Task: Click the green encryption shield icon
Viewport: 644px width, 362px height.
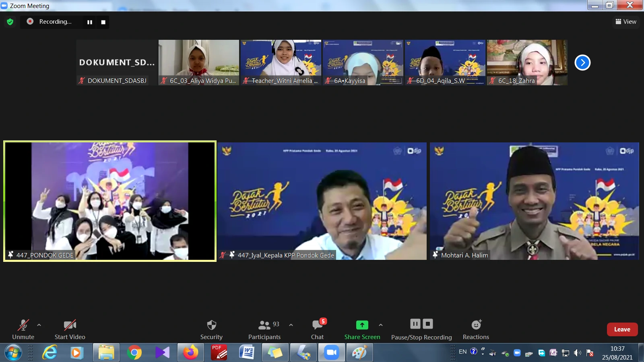Action: click(10, 22)
